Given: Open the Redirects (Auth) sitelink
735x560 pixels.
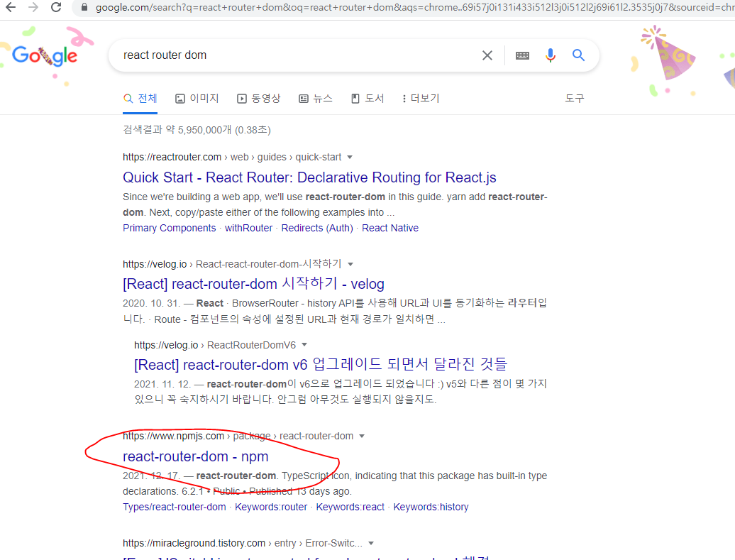Looking at the screenshot, I should click(317, 228).
